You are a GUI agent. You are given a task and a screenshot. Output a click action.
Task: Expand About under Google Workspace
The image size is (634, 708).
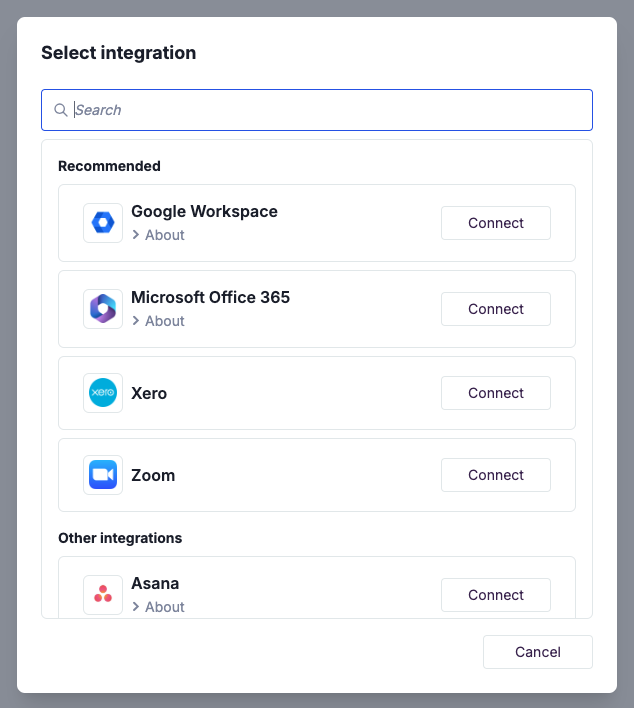[158, 235]
